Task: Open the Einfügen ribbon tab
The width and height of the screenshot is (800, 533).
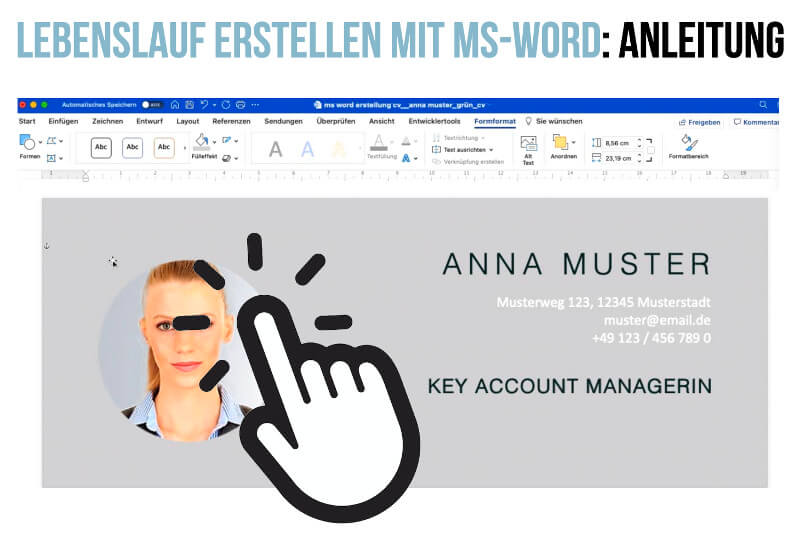Action: [63, 121]
